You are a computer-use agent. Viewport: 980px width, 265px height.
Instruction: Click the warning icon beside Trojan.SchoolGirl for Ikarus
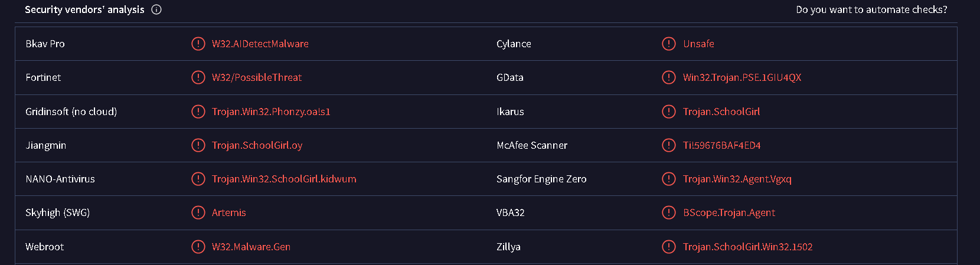coord(669,112)
